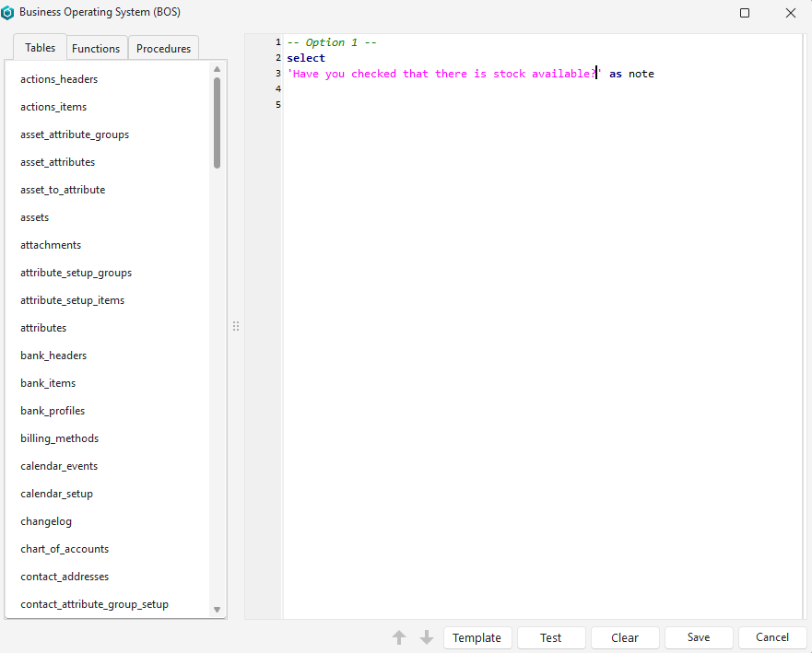Move the query down with the down arrow
The height and width of the screenshot is (653, 812).
click(427, 637)
